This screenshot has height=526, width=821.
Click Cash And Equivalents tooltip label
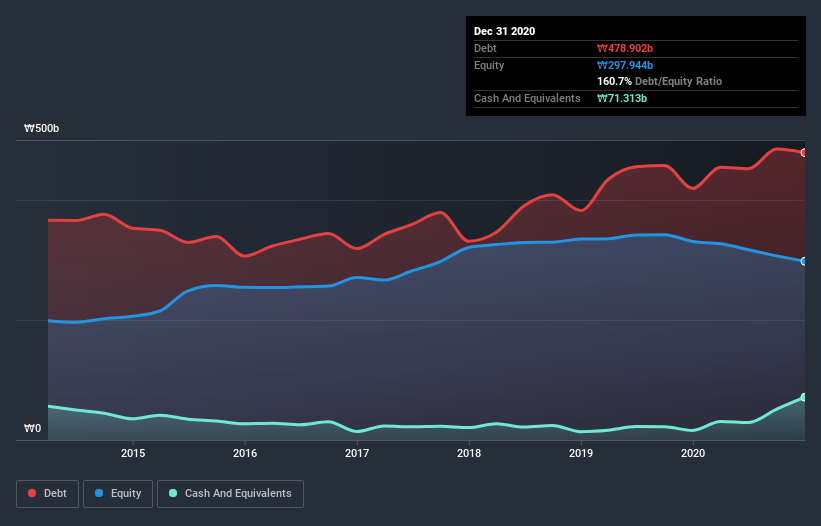pyautogui.click(x=527, y=98)
